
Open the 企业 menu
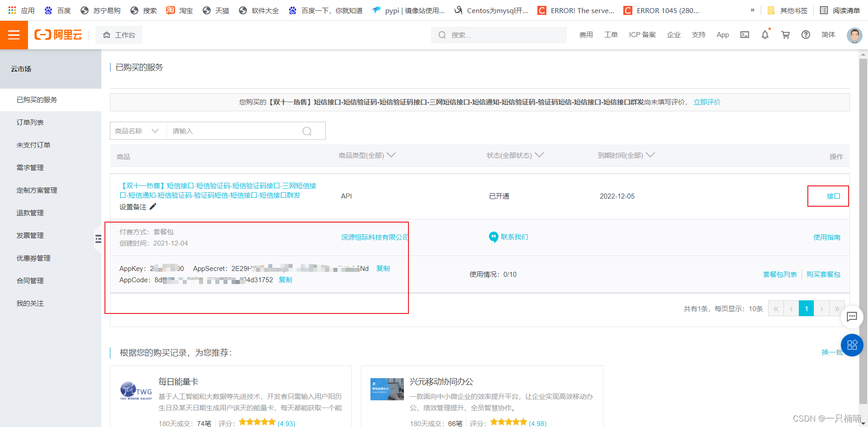click(674, 35)
